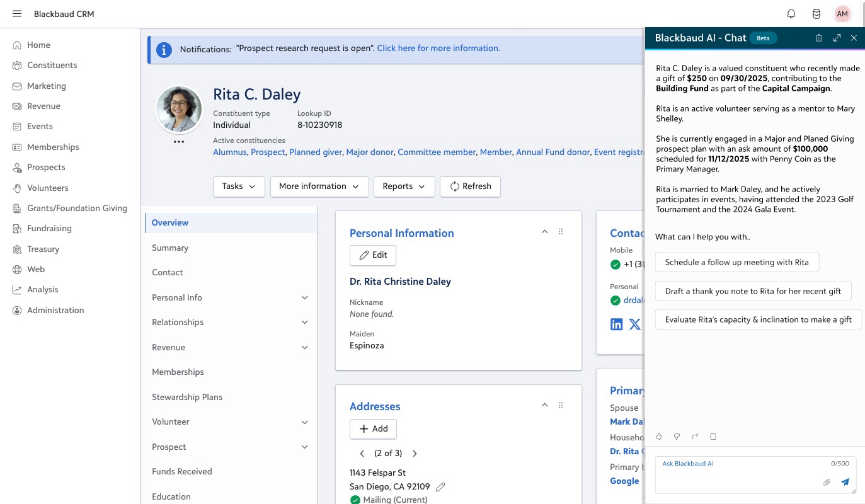Select the Overview tab
865x504 pixels.
[x=231, y=223]
